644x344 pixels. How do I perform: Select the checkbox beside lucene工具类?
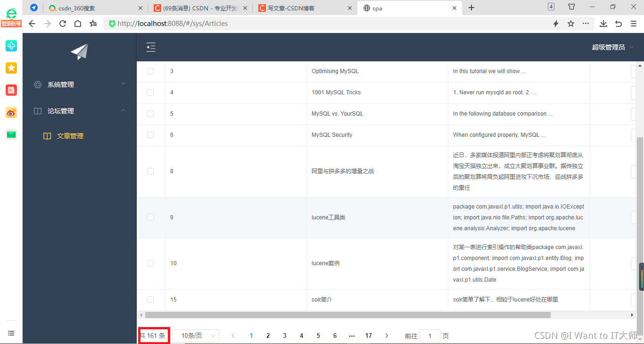[150, 217]
